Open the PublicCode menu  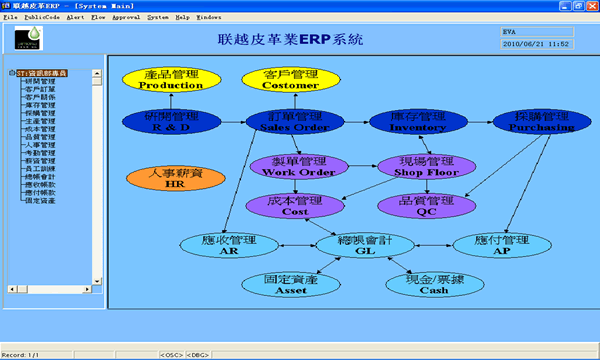click(42, 17)
